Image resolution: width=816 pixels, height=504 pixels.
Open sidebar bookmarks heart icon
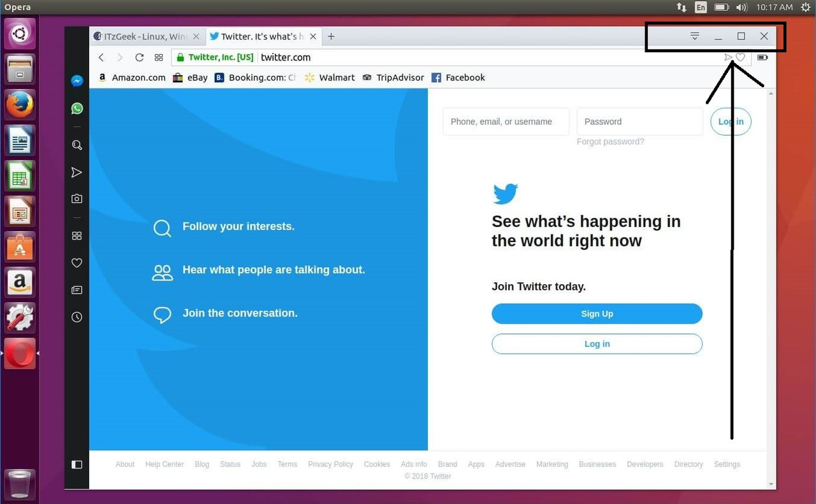coord(77,263)
